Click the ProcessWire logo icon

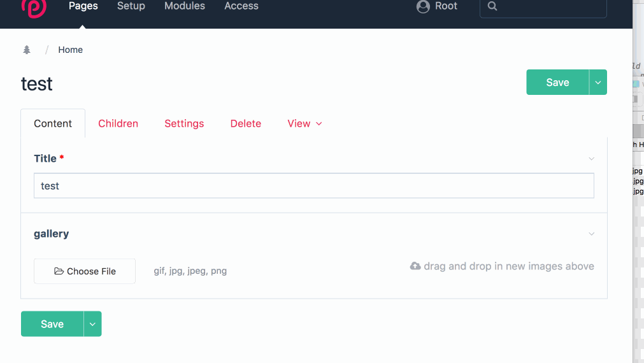tap(33, 7)
